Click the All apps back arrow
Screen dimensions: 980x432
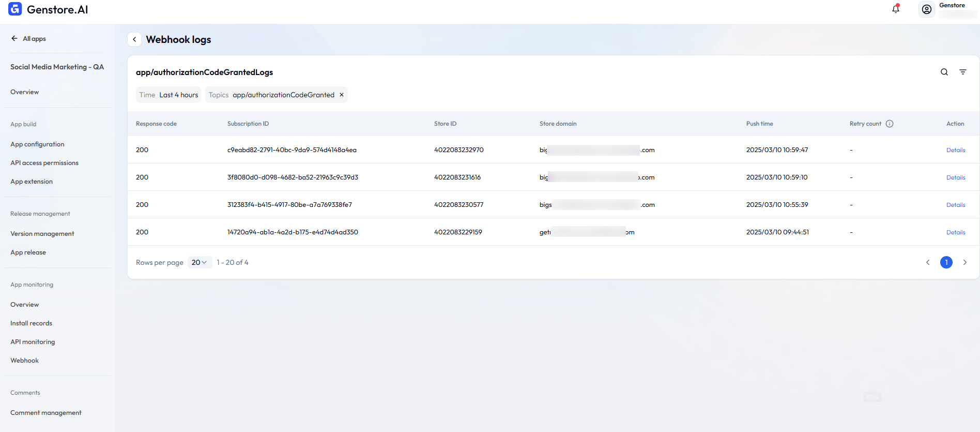click(14, 38)
